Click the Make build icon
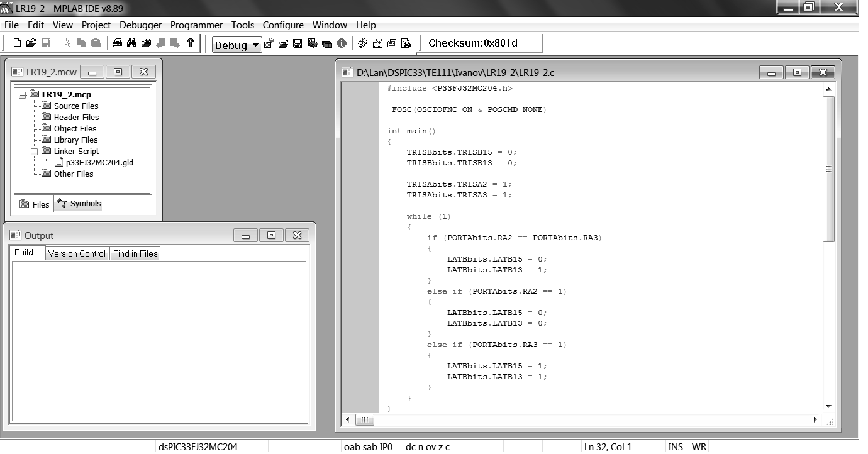Screen dimensions: 868x454 (363, 43)
